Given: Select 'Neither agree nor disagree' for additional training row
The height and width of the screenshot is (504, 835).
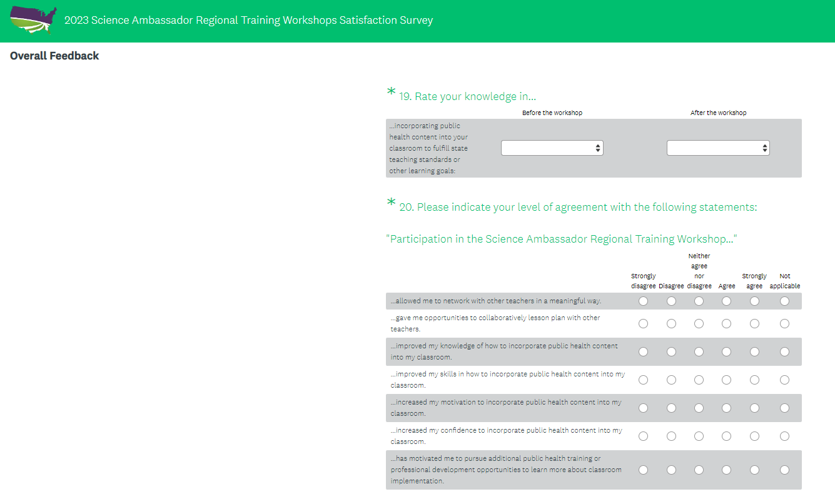Looking at the screenshot, I should [699, 470].
